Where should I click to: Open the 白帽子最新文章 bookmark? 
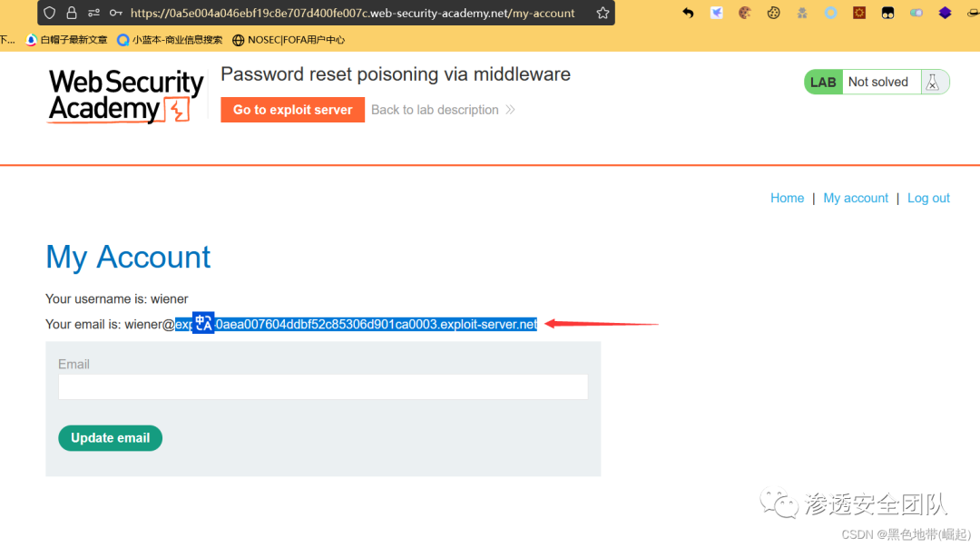click(67, 40)
